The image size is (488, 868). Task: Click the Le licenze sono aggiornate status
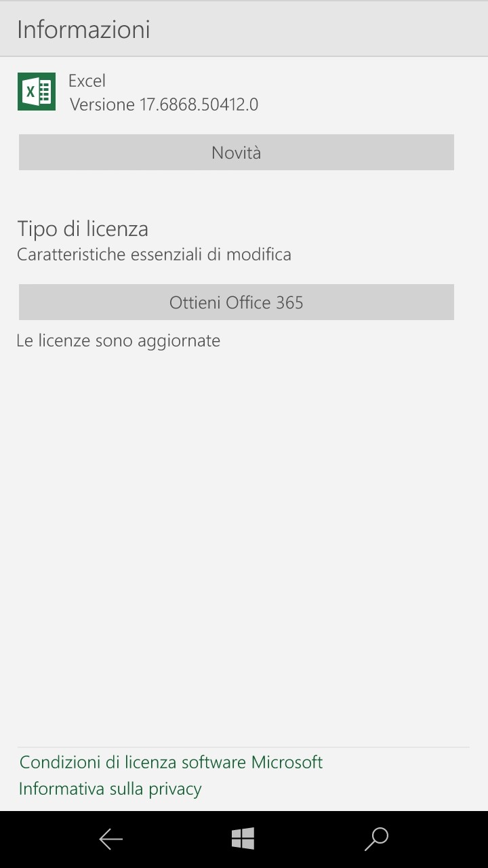119,340
